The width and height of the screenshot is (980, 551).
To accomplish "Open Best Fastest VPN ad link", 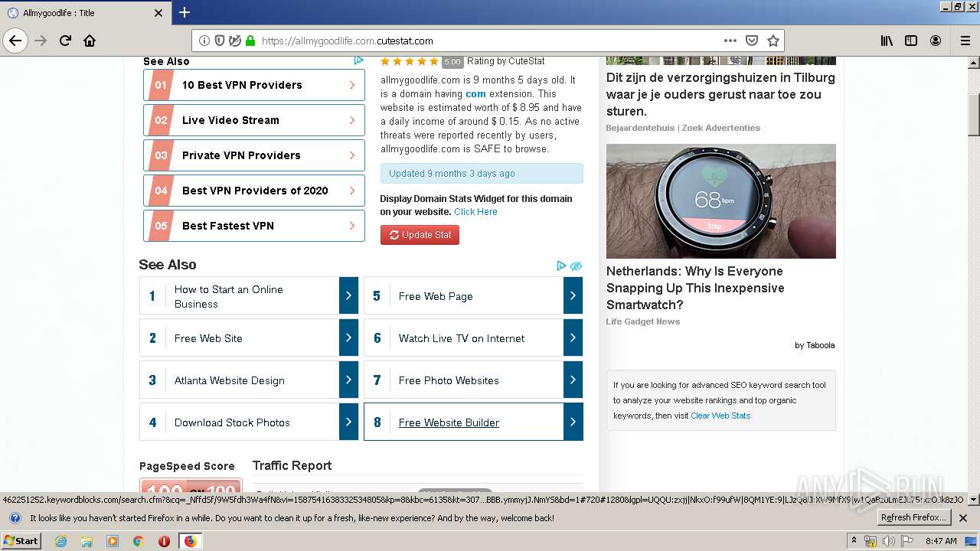I will pos(254,226).
